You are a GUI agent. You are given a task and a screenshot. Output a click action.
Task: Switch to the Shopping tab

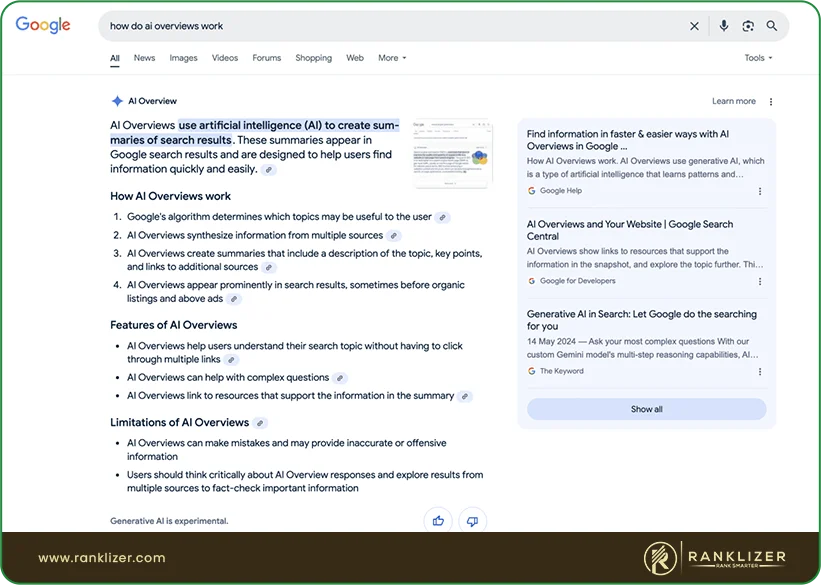click(314, 58)
